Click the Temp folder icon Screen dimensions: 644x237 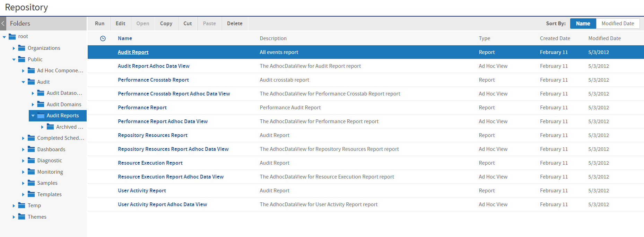tap(22, 206)
